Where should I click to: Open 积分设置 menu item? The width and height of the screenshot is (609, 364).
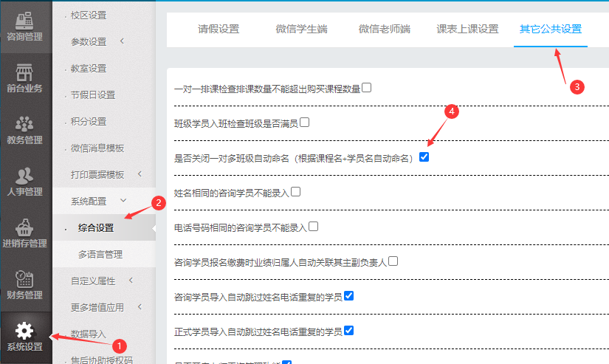coord(89,122)
